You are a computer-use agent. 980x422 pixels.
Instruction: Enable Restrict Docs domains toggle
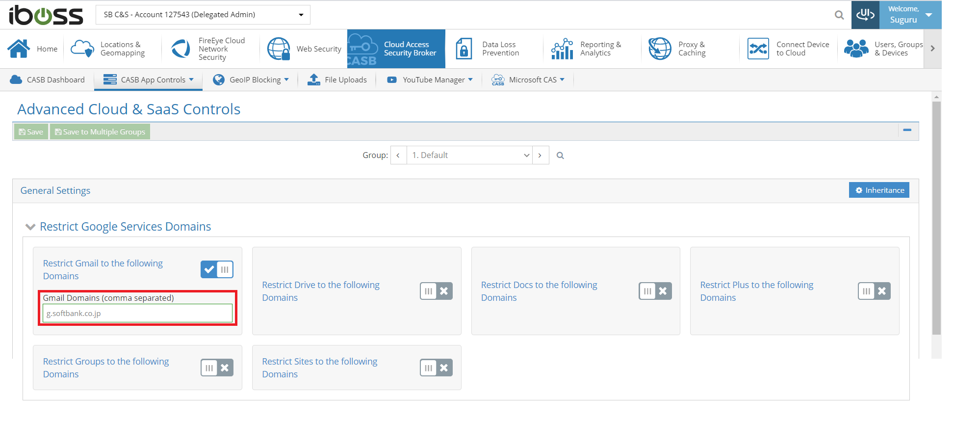pos(655,291)
